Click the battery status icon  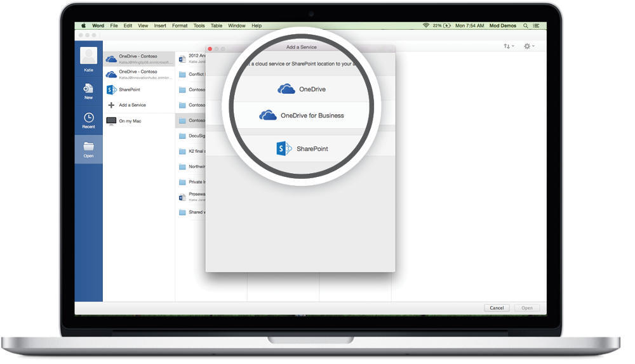(x=446, y=25)
